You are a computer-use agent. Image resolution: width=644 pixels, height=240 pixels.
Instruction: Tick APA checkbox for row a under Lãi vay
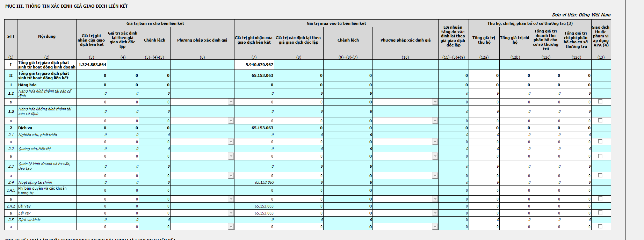click(600, 213)
